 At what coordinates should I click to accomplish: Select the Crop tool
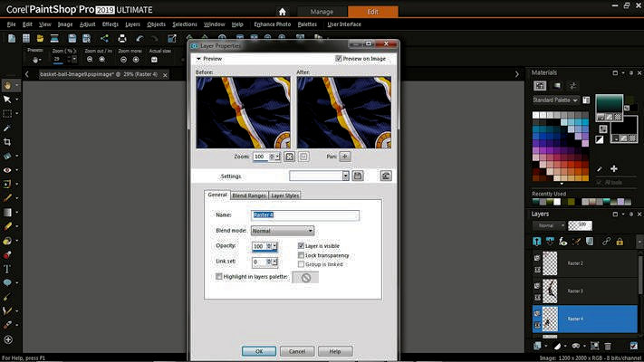click(7, 142)
